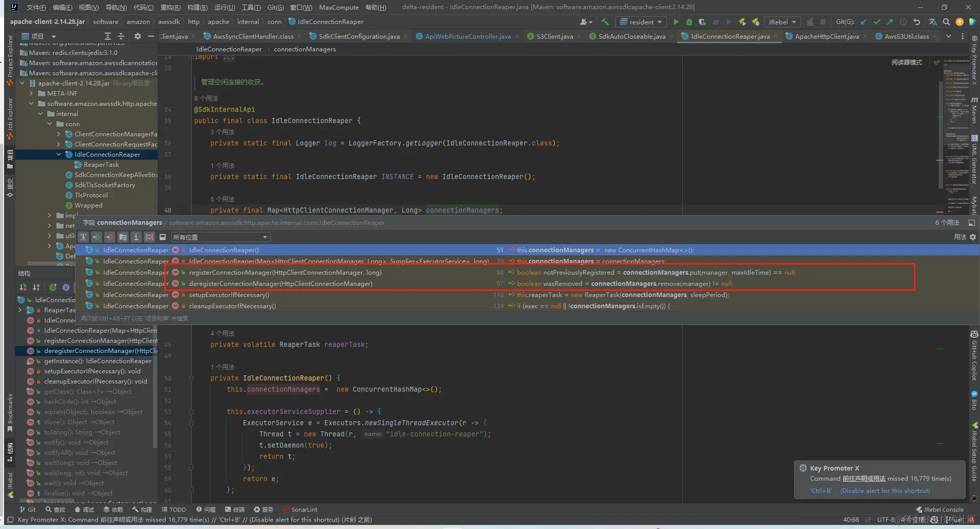Switch to S3Client.java tab
This screenshot has height=529, width=980.
pyautogui.click(x=555, y=37)
